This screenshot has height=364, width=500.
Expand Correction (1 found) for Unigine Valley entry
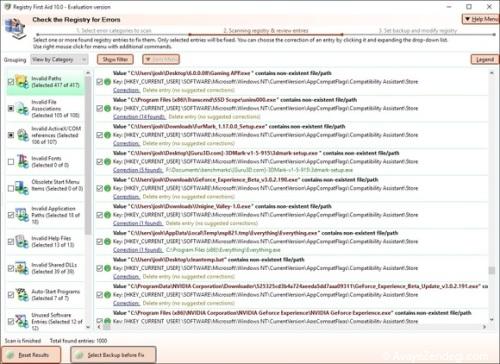(x=138, y=223)
